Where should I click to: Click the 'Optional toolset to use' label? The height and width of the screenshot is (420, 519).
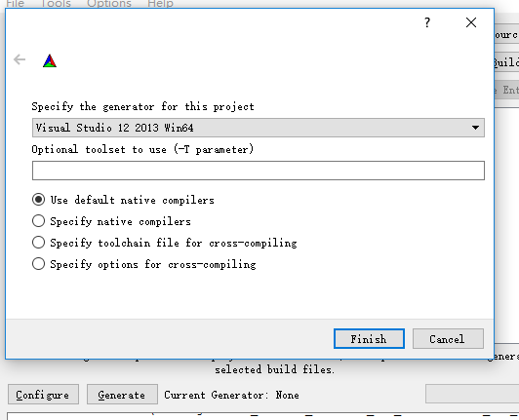[x=142, y=149]
